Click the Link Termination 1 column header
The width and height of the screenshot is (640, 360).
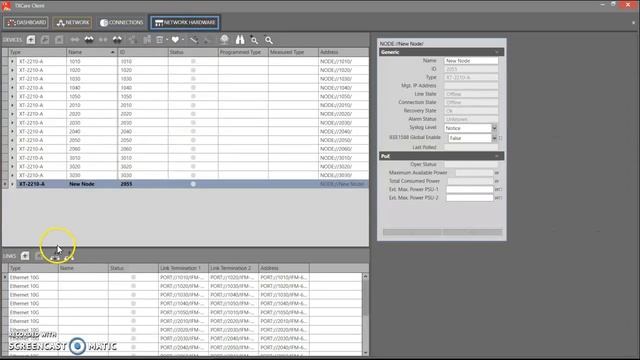(184, 268)
